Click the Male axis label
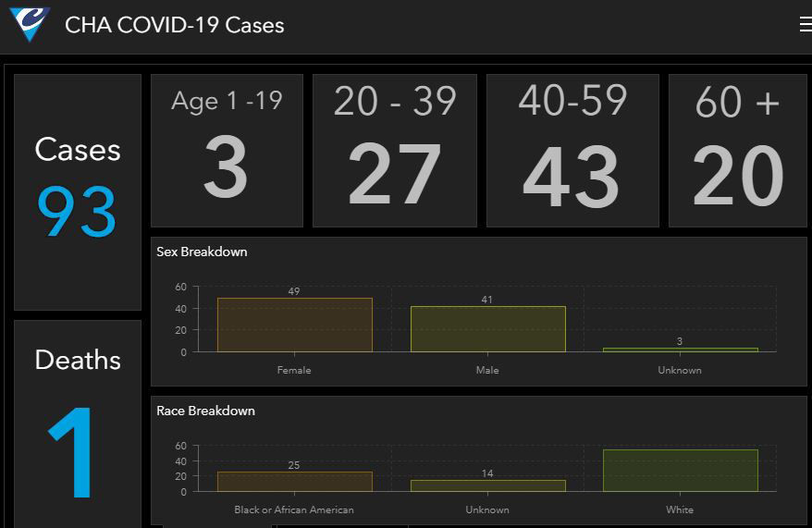Screen dimensions: 812x528 (487, 370)
